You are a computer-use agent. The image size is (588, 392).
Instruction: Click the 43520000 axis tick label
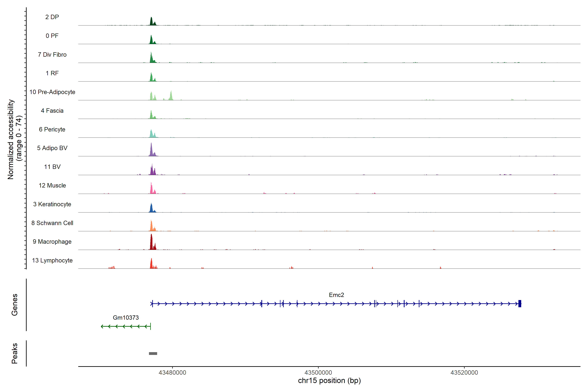(464, 373)
